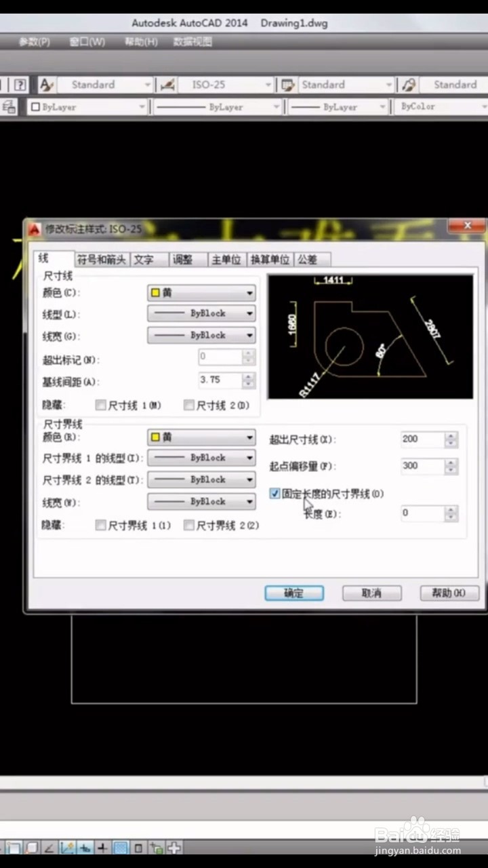
Task: Open the 帮助(H) menu
Action: pos(141,41)
